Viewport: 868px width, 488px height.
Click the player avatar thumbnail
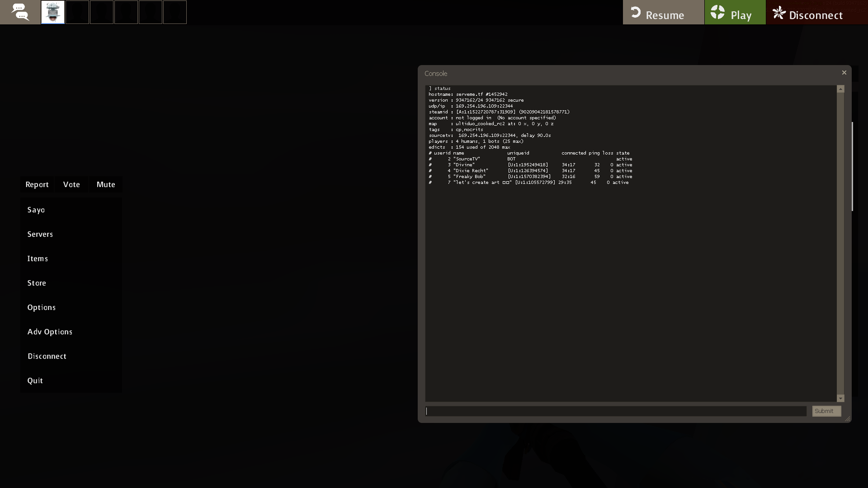pos(53,12)
